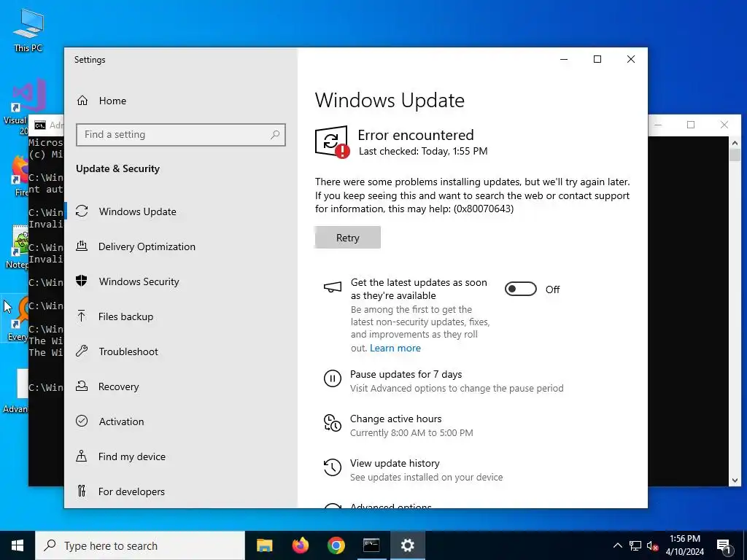Open network status tray icon
The height and width of the screenshot is (560, 747).
click(635, 545)
